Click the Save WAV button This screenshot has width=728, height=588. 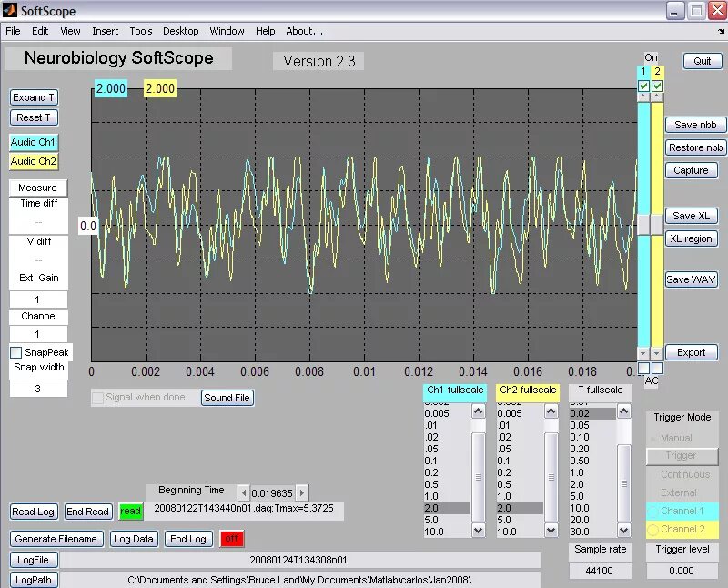[x=692, y=279]
